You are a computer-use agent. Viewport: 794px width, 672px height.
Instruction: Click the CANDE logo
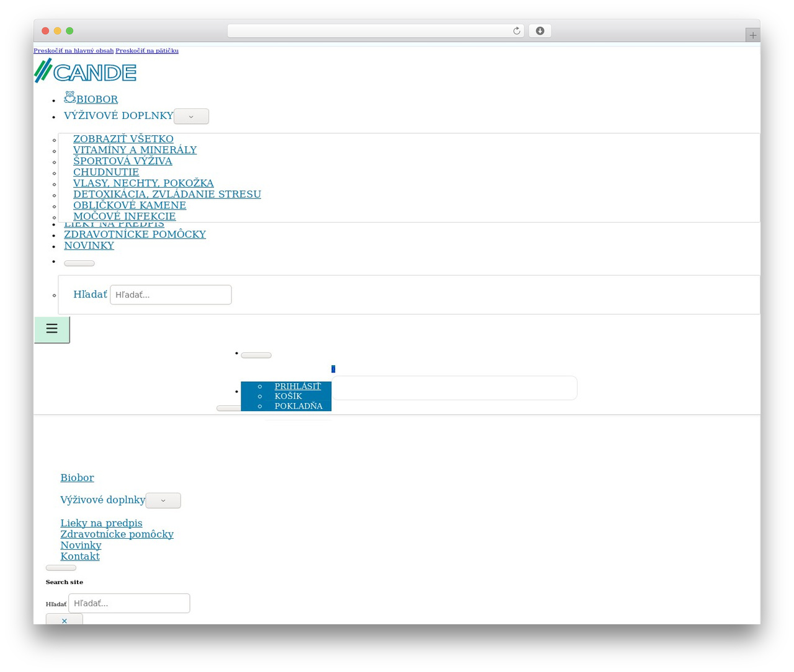click(x=85, y=71)
